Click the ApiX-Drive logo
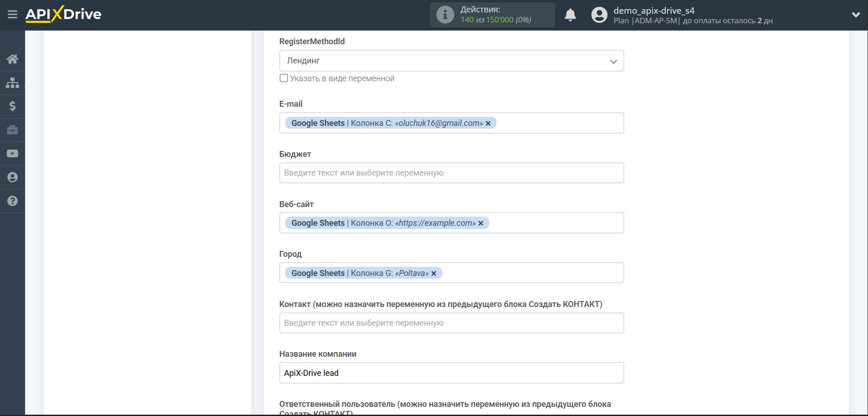Screen dimensions: 868x416 (63, 15)
